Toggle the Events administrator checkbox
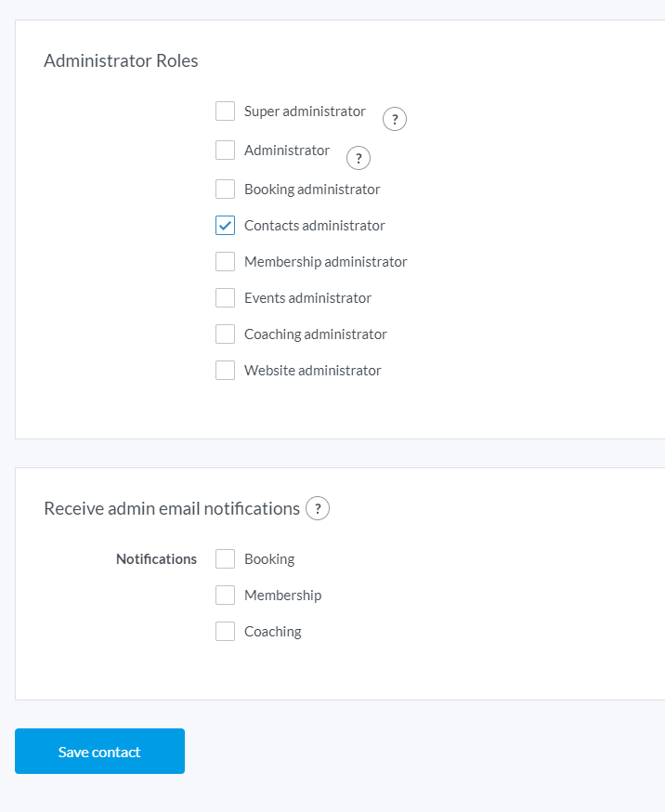The height and width of the screenshot is (812, 665). (225, 298)
